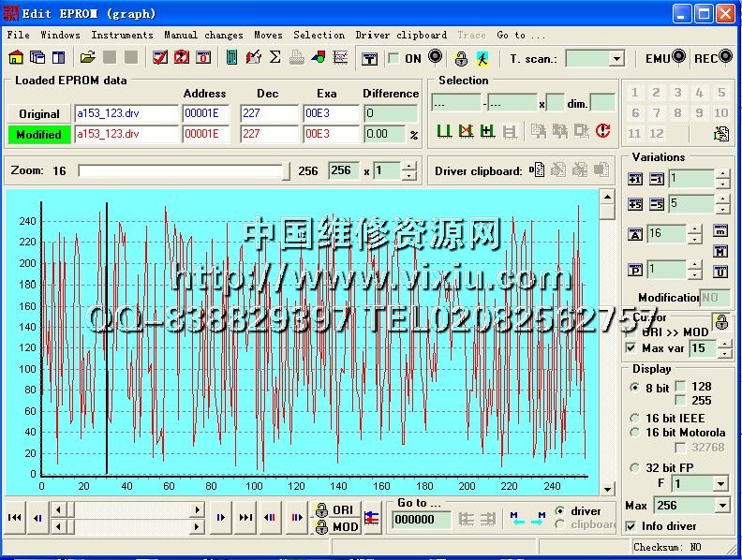Click the undo red arrow in Selection

point(602,131)
